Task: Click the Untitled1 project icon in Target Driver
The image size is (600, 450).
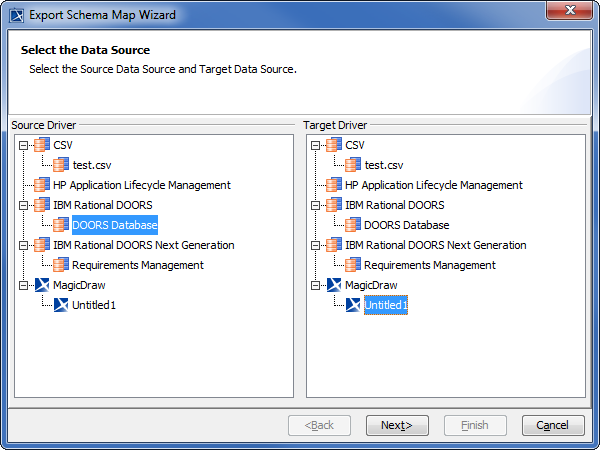Action: click(352, 305)
